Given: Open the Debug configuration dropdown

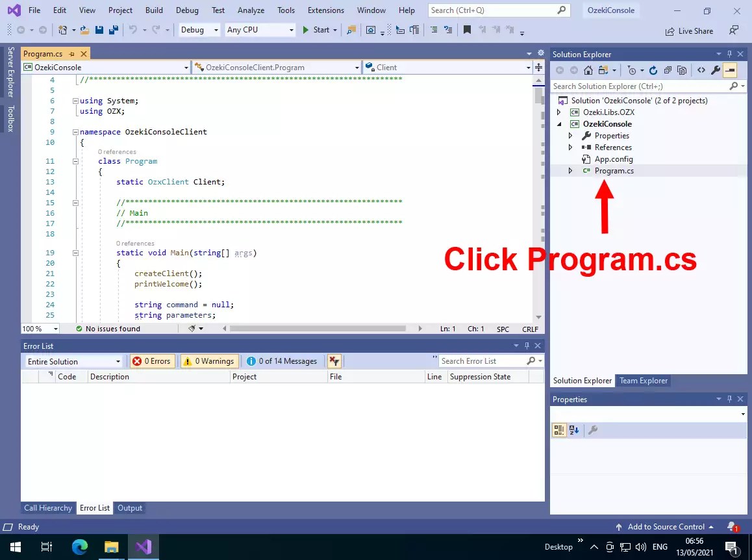Looking at the screenshot, I should point(198,29).
